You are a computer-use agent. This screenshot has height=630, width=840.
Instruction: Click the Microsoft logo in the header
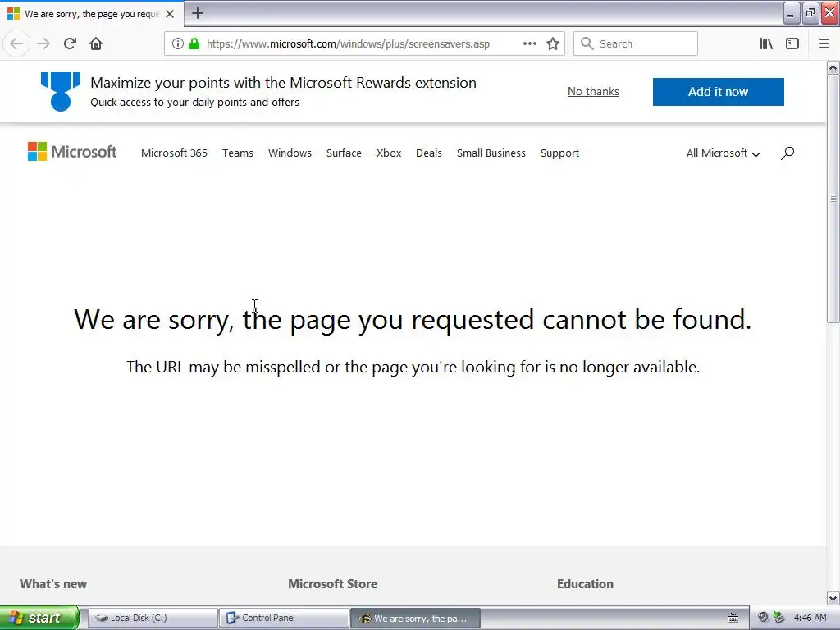(x=72, y=152)
